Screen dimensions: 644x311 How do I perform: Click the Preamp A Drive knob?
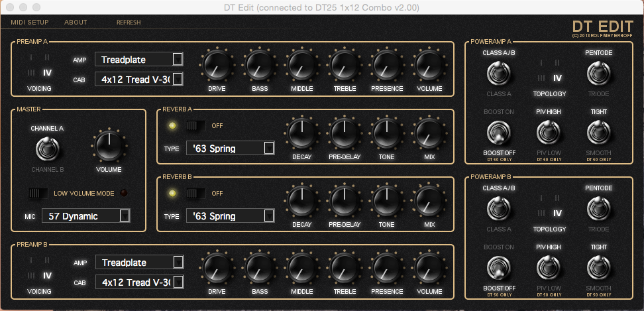217,66
